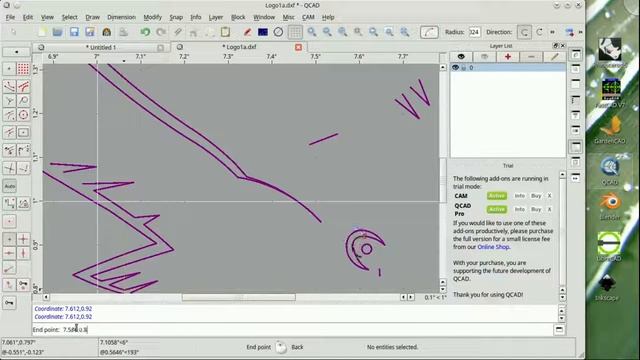
Task: Click the Info button for QCAD Pro
Action: 519,209
